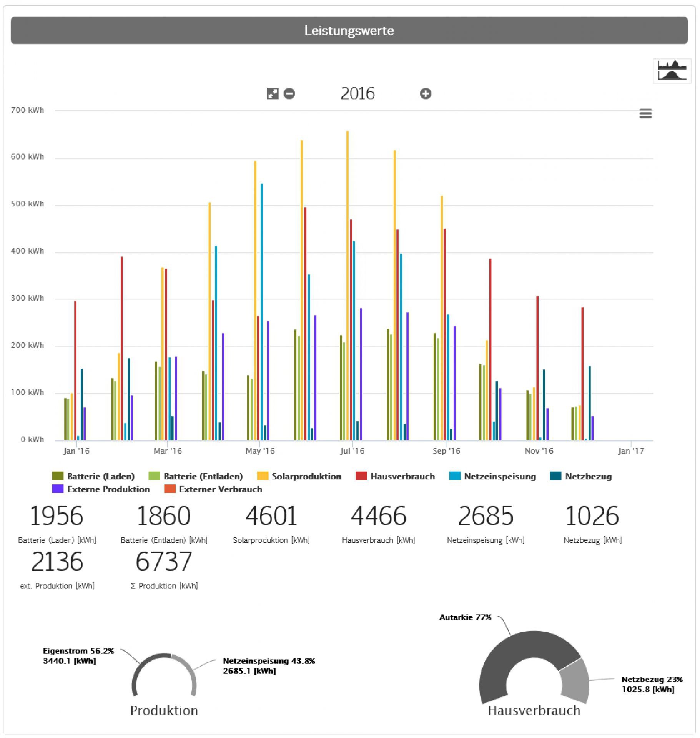Click the 2136 ext. Produktion value
Image resolution: width=700 pixels, height=738 pixels.
[x=57, y=562]
